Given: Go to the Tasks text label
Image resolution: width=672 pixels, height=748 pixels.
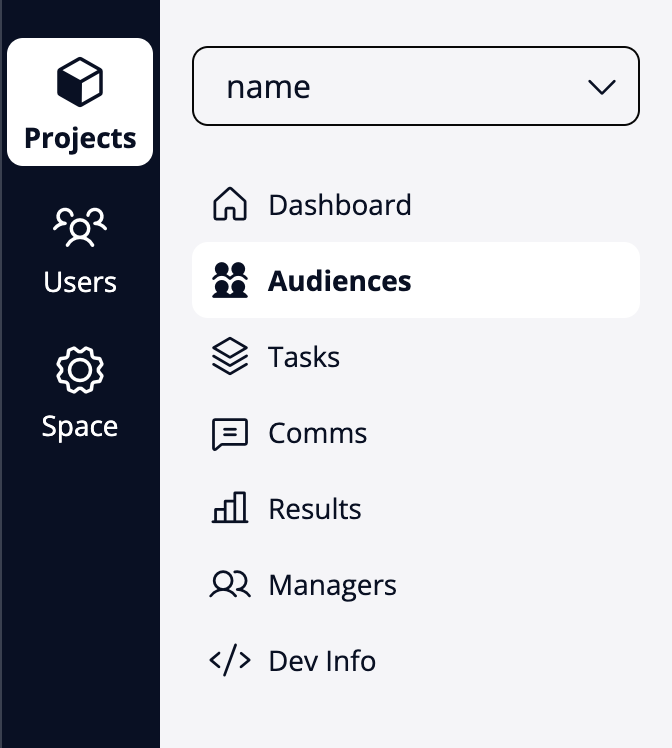Looking at the screenshot, I should click(304, 357).
